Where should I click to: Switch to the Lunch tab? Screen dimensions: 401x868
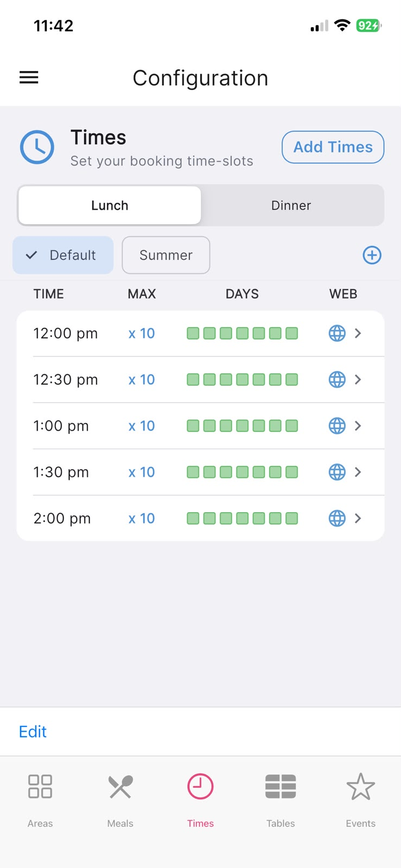tap(110, 206)
